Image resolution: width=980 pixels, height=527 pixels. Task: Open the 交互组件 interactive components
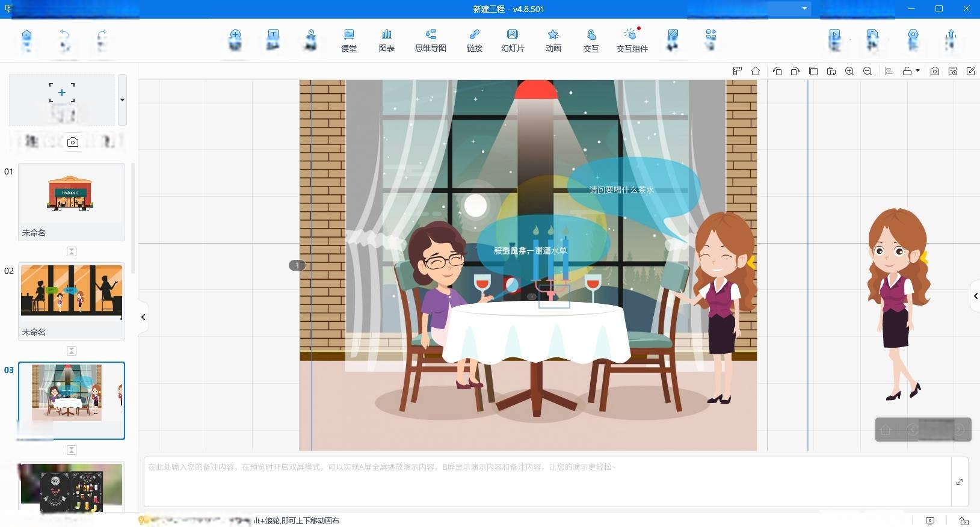(632, 40)
